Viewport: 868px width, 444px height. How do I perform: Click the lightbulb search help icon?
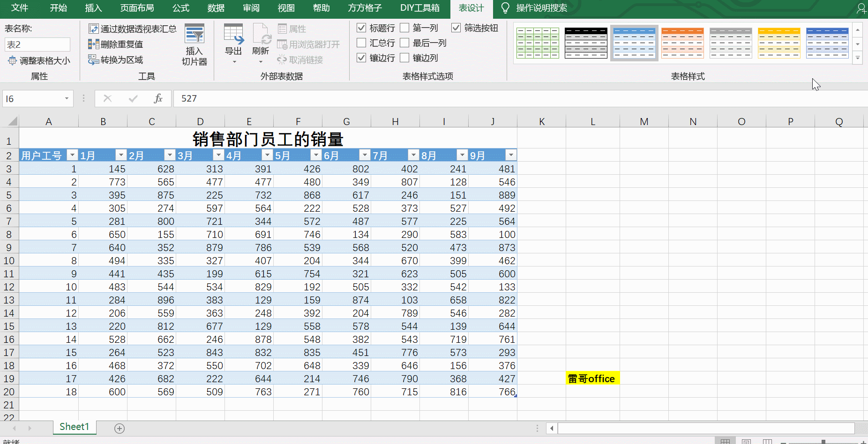coord(505,8)
